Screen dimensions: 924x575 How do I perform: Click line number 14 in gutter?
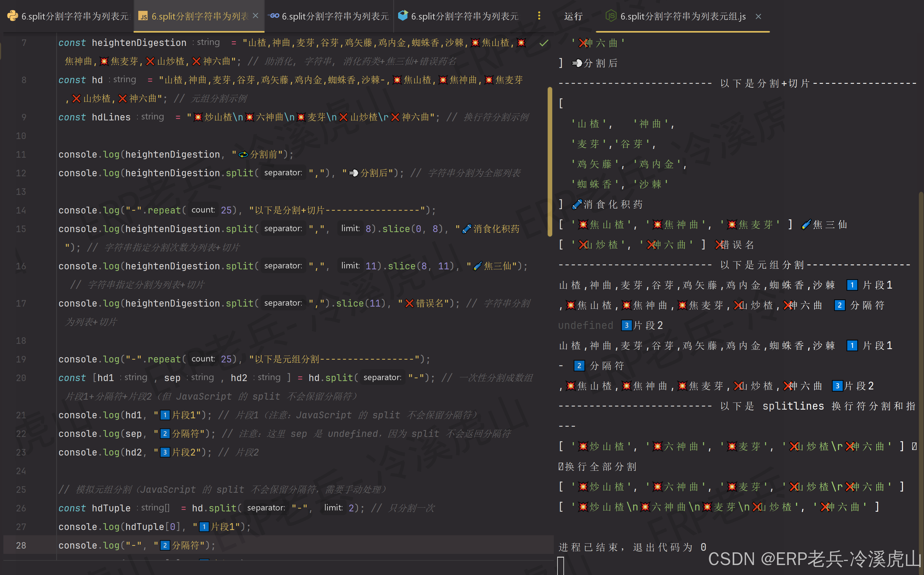coord(21,210)
